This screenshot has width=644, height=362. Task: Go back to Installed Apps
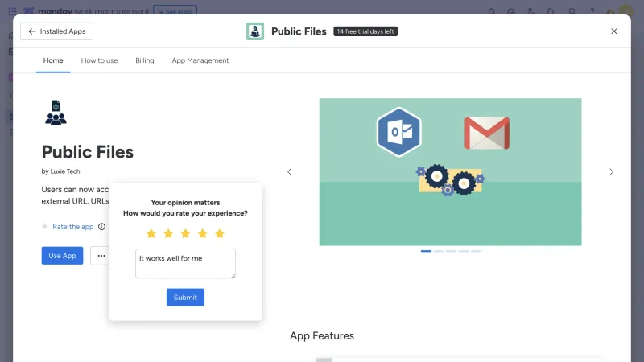click(56, 31)
